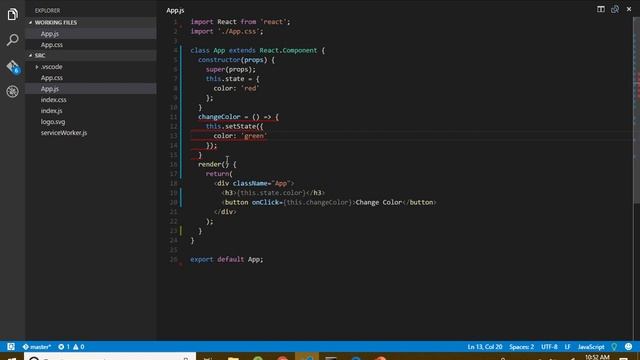The width and height of the screenshot is (640, 360).
Task: Change indentation via Spaces: 2
Action: pyautogui.click(x=521, y=347)
